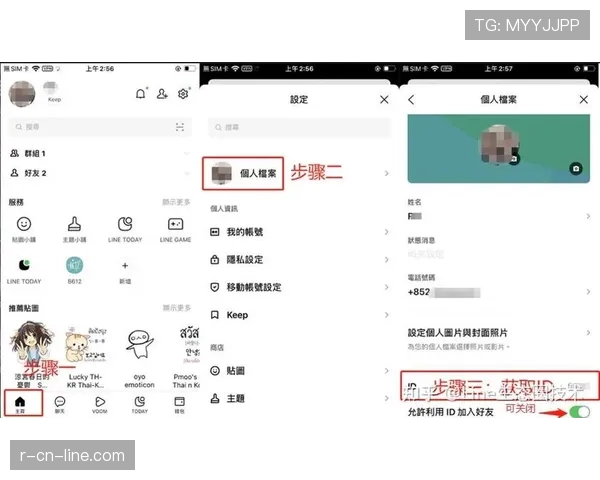The width and height of the screenshot is (600, 480).
Task: Tap the brush icon beside 主題
Action: (x=215, y=398)
